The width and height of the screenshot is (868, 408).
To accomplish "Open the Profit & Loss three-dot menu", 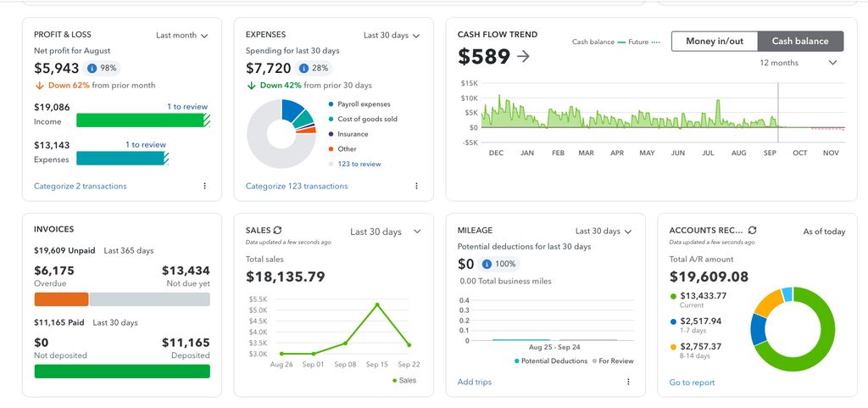I will 204,186.
